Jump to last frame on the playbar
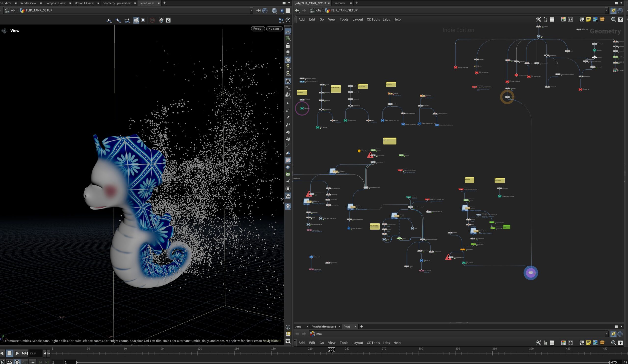 [25, 353]
